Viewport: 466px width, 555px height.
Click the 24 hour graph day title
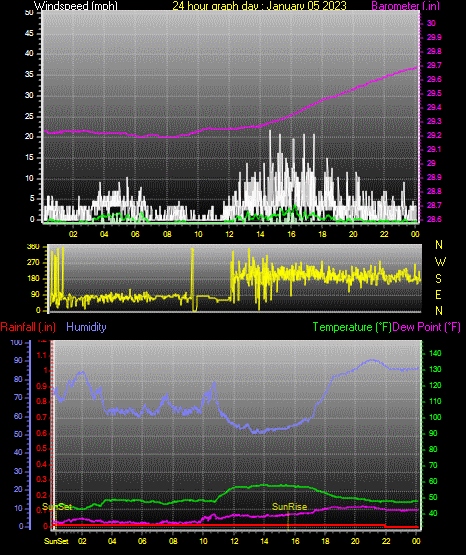259,6
